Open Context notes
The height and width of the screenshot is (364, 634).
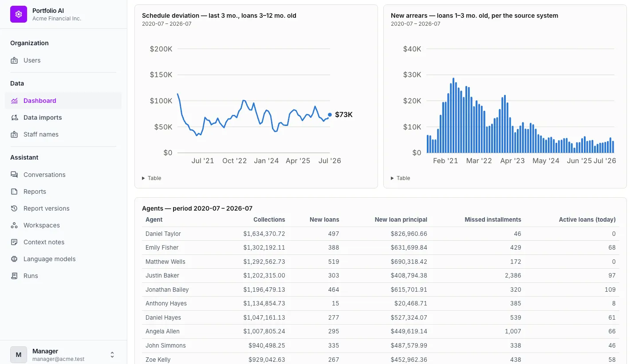pyautogui.click(x=63, y=242)
